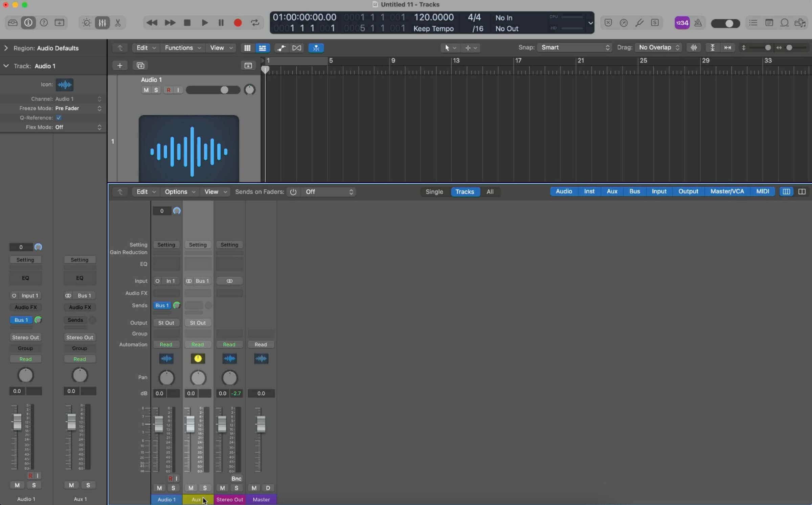
Task: Open the Flex Mode Off dropdown
Action: click(x=78, y=127)
